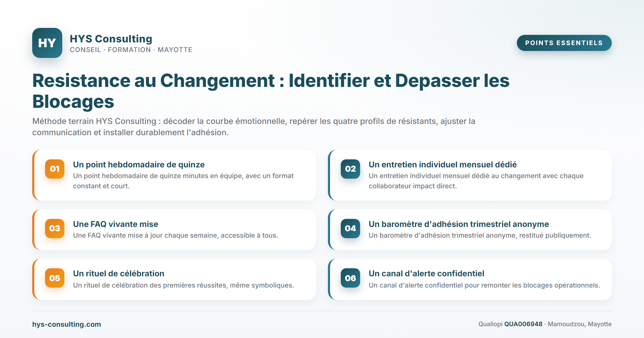Image resolution: width=644 pixels, height=338 pixels.
Task: Click the description ending blocages opérationnels
Action: pos(484,285)
